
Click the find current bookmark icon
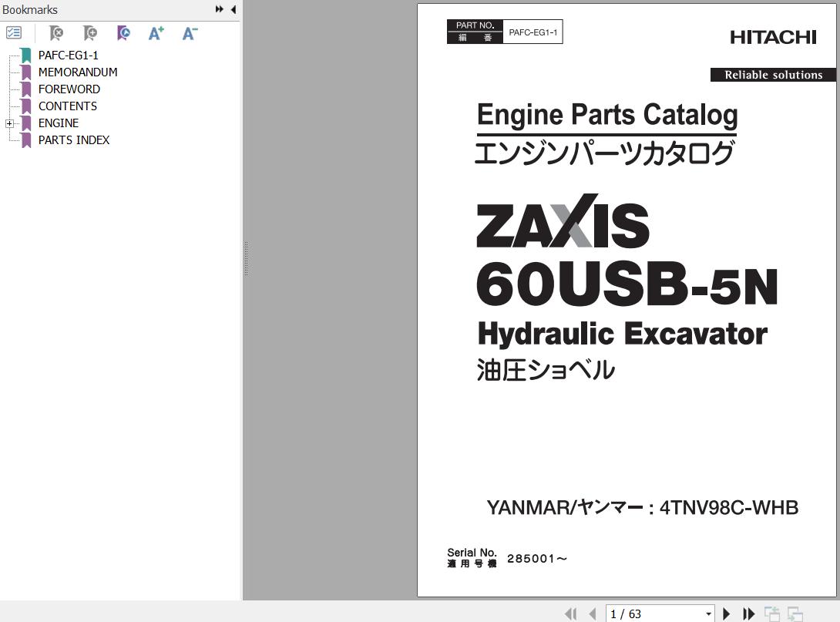coord(123,33)
